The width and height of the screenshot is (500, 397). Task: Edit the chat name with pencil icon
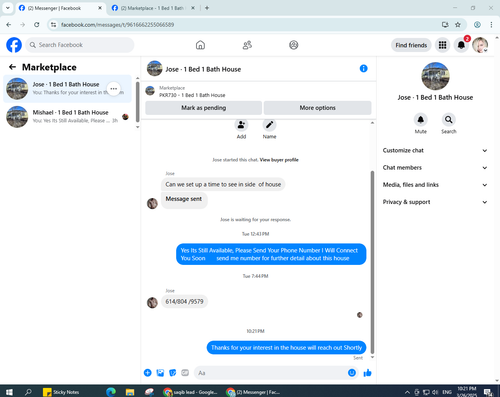[269, 125]
